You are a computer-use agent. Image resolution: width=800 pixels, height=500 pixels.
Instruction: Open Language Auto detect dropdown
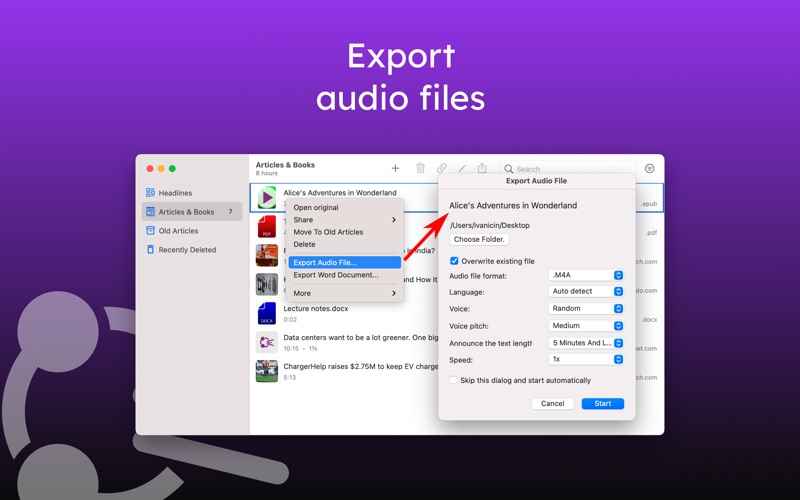[x=586, y=291]
